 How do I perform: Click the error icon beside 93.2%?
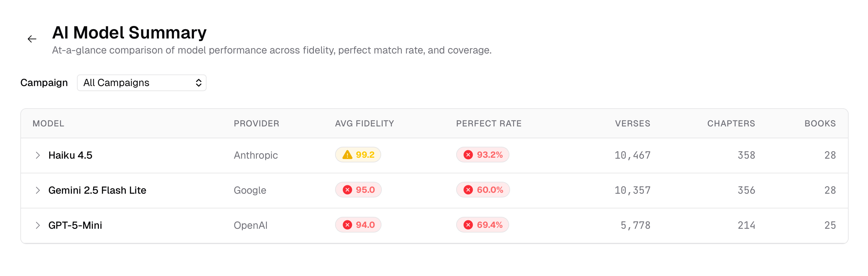point(468,155)
